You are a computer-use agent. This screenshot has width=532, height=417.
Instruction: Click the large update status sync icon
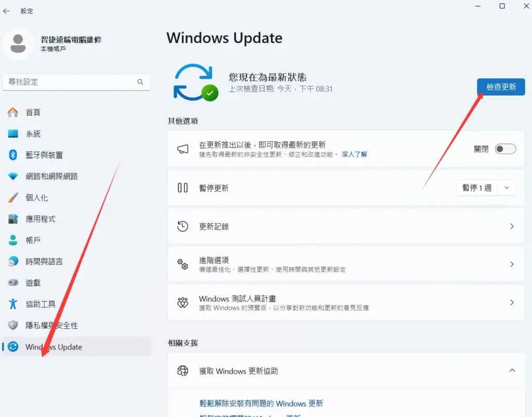[196, 83]
